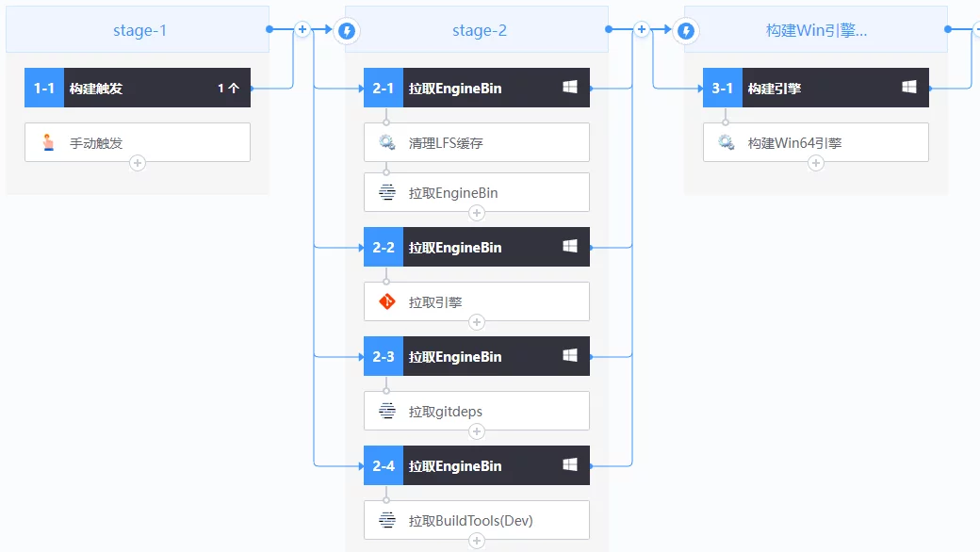Screen dimensions: 980x552
Task: Click the Windows icon on job 3-1
Action: [x=909, y=88]
